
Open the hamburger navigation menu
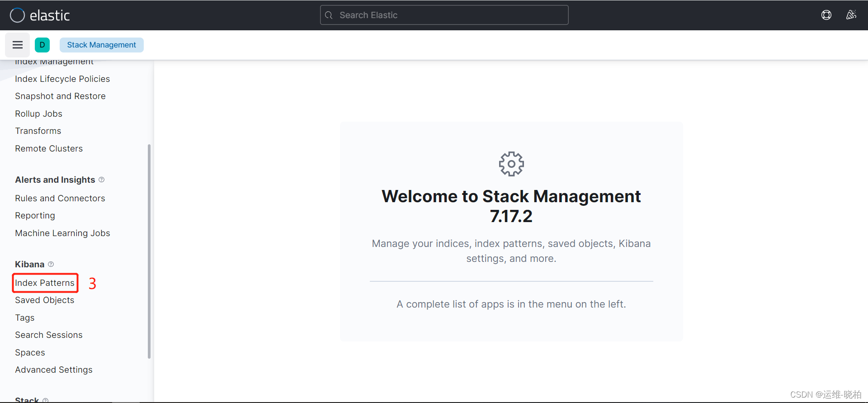18,45
